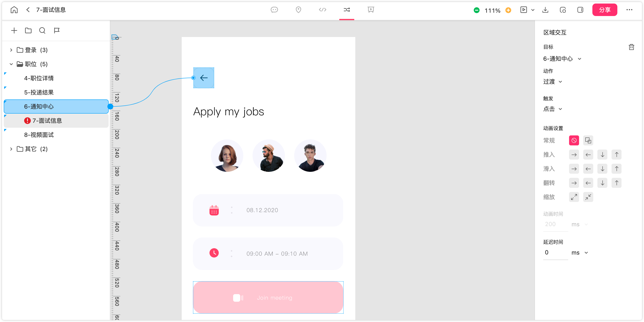Click the download icon in toolbar

[545, 10]
